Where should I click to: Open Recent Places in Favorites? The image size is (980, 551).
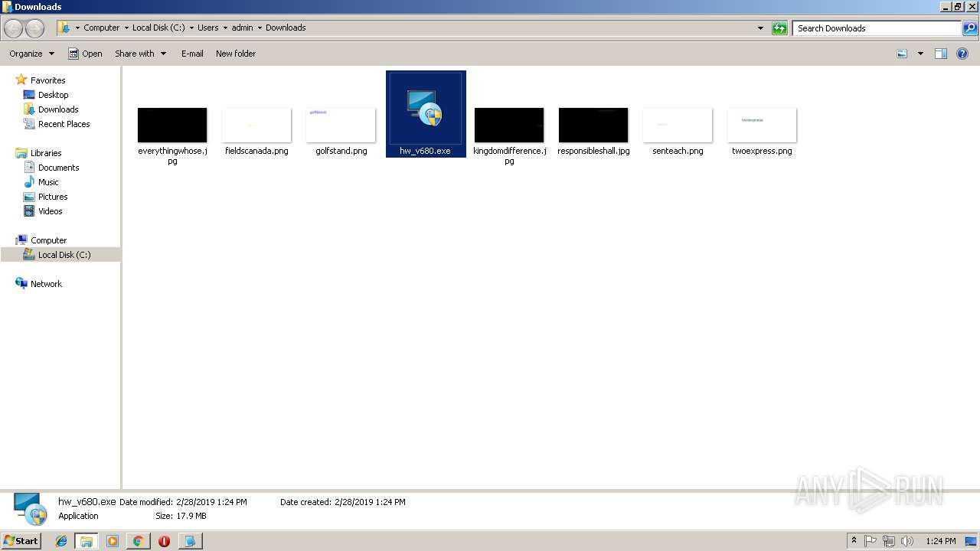[x=64, y=124]
